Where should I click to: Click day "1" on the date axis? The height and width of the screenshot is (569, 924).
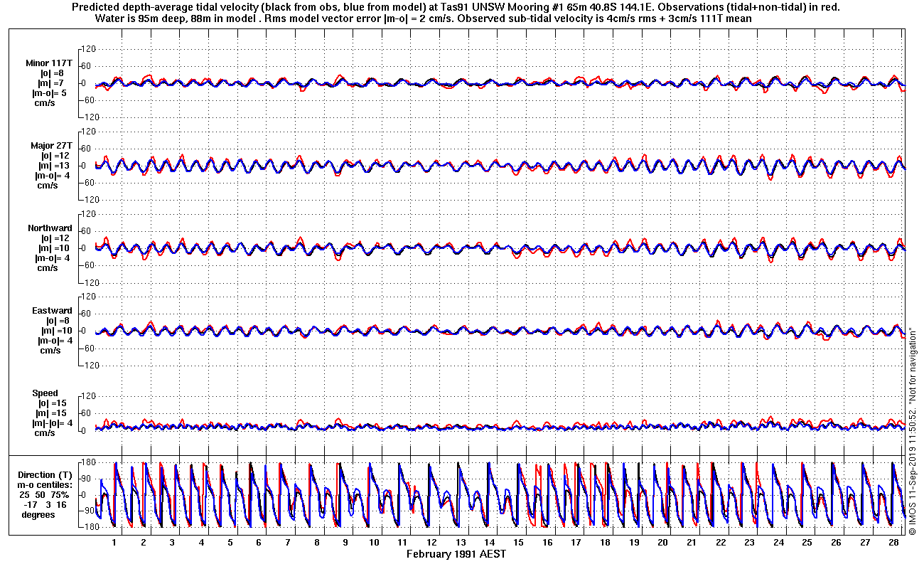pyautogui.click(x=114, y=542)
